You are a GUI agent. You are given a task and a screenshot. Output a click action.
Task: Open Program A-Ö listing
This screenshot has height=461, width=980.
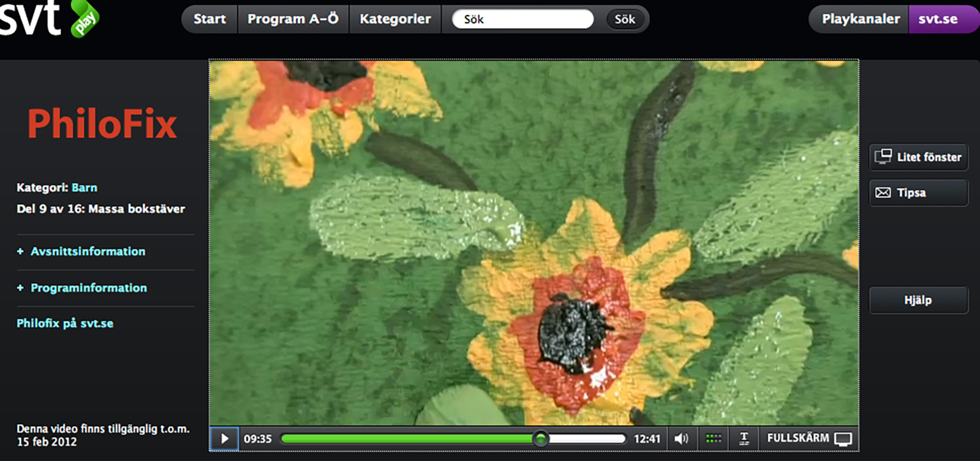[293, 19]
